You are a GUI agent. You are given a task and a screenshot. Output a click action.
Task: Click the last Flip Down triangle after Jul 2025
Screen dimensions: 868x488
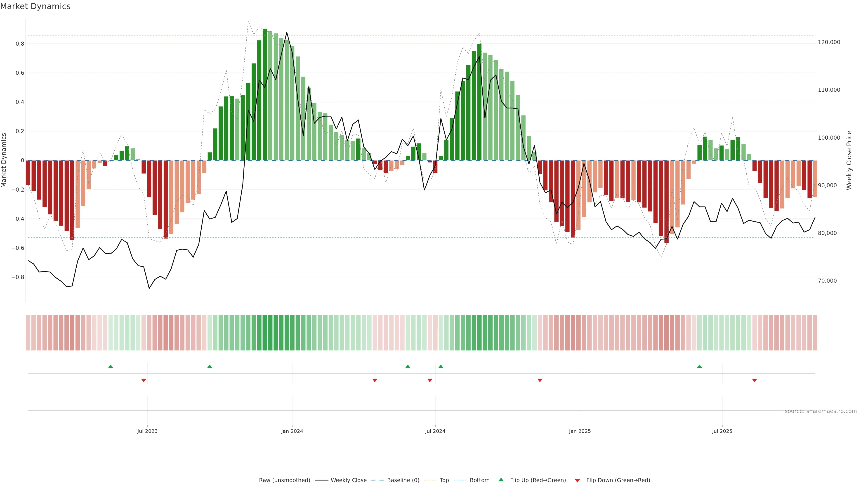pos(755,380)
